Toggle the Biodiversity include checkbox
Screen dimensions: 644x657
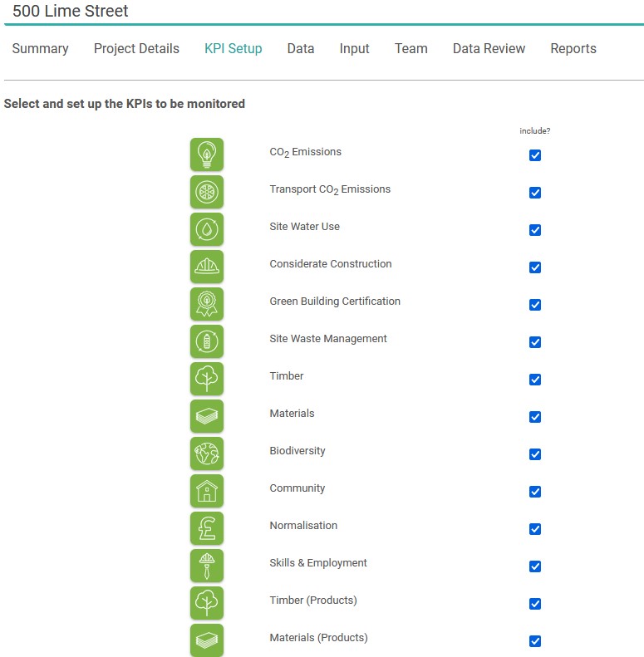[x=535, y=454]
